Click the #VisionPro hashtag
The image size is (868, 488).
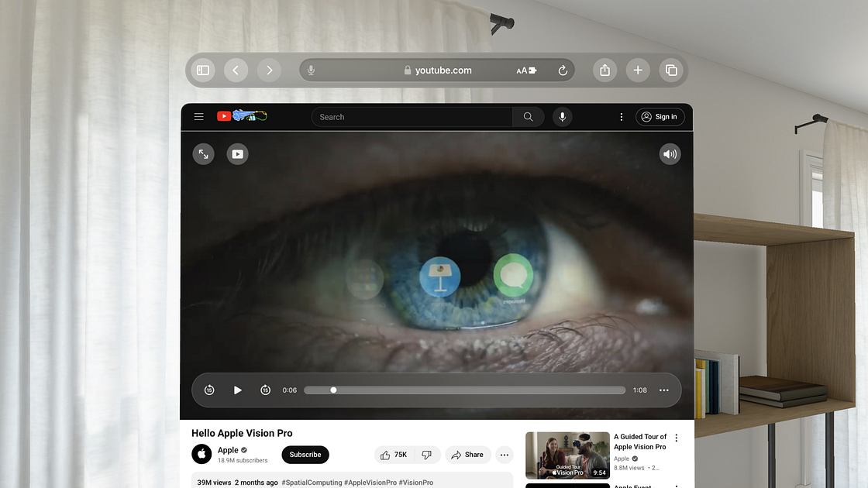[x=415, y=483]
